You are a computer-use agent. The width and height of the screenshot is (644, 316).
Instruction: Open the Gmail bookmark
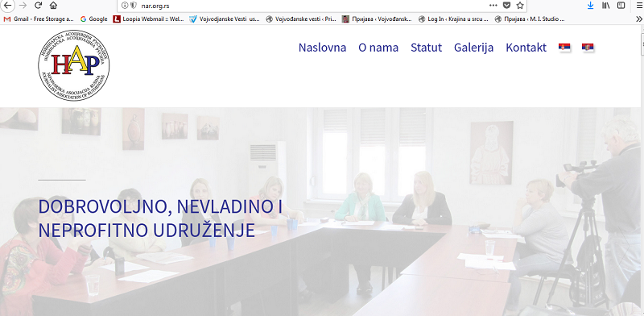pyautogui.click(x=39, y=19)
